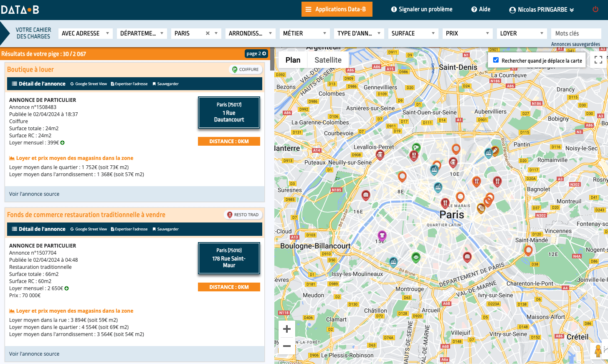Click the power logout icon
Image resolution: width=608 pixels, height=364 pixels.
595,9
